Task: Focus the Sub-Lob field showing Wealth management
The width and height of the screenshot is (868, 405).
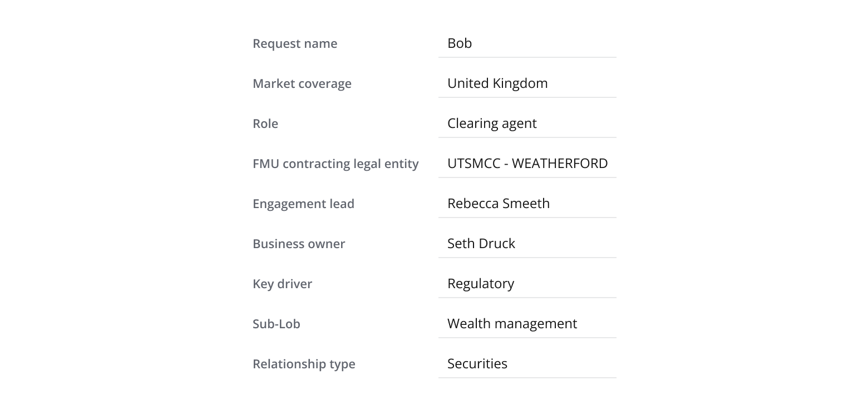Action: point(526,324)
